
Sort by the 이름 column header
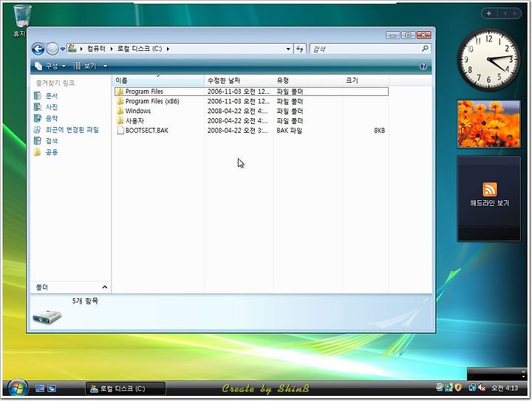pos(158,80)
